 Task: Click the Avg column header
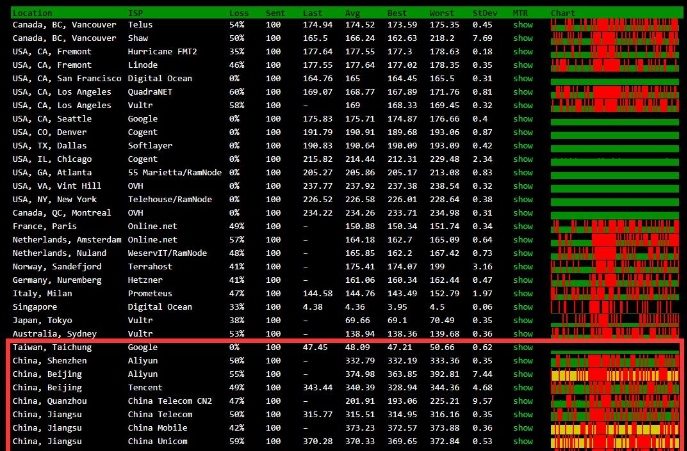352,13
